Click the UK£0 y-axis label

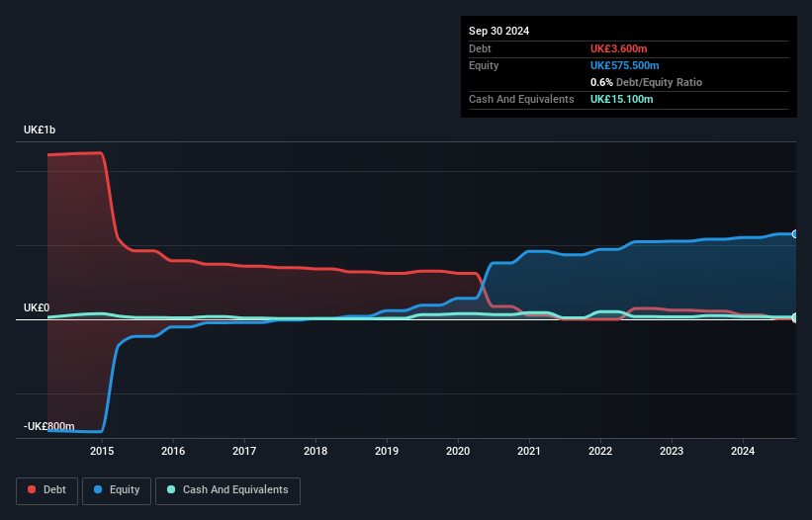pos(37,307)
